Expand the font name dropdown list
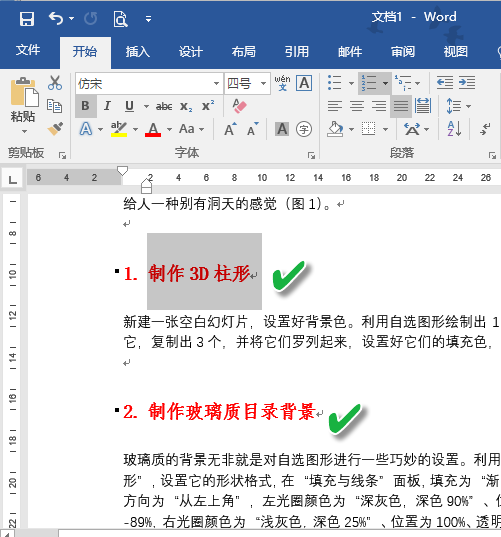 (x=216, y=83)
